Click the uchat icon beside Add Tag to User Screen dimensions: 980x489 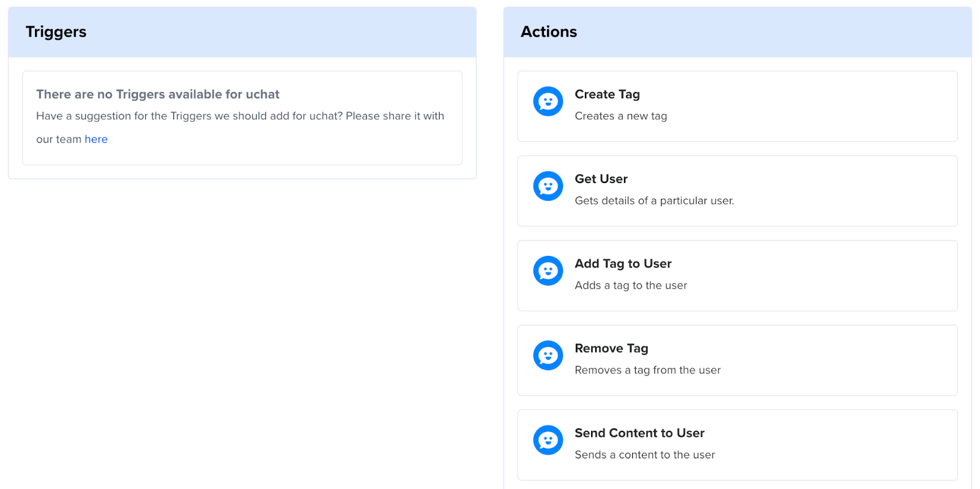click(x=548, y=271)
